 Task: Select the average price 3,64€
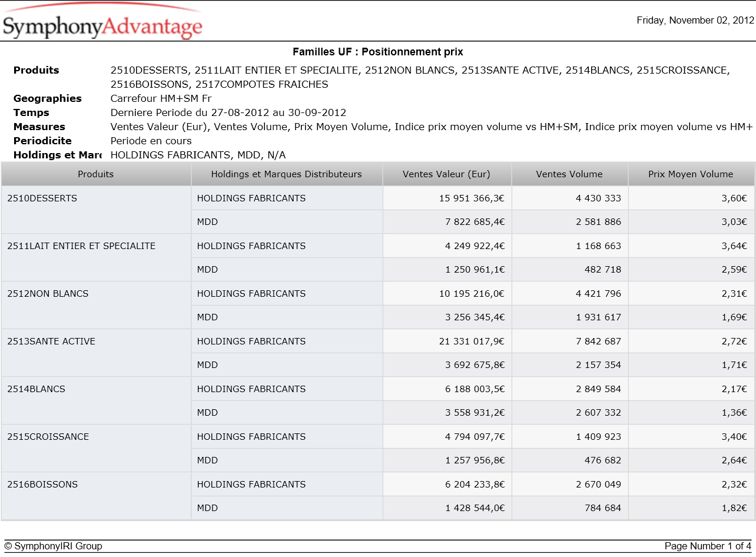pos(734,246)
